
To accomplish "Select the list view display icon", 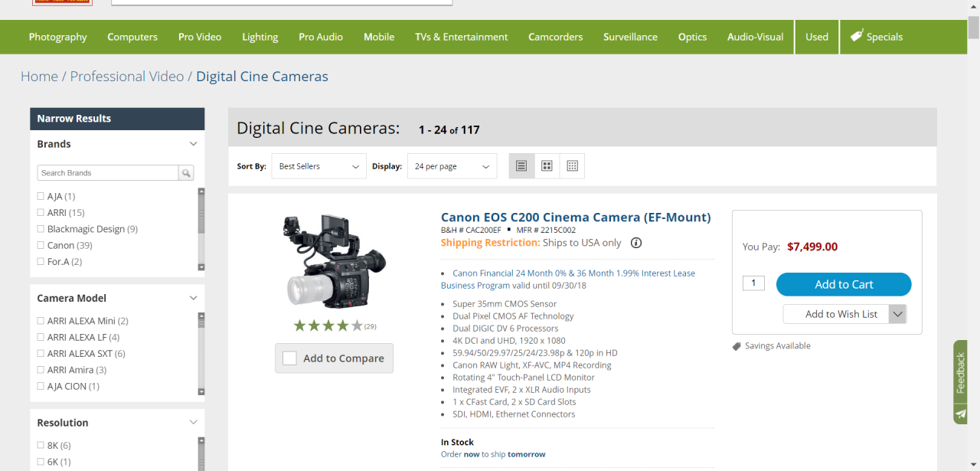I will (x=521, y=166).
